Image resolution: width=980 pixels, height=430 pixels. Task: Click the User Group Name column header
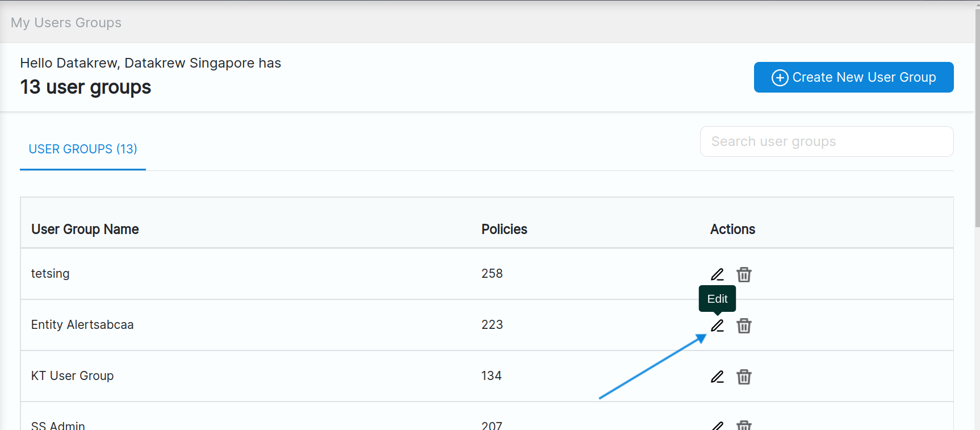pos(85,229)
